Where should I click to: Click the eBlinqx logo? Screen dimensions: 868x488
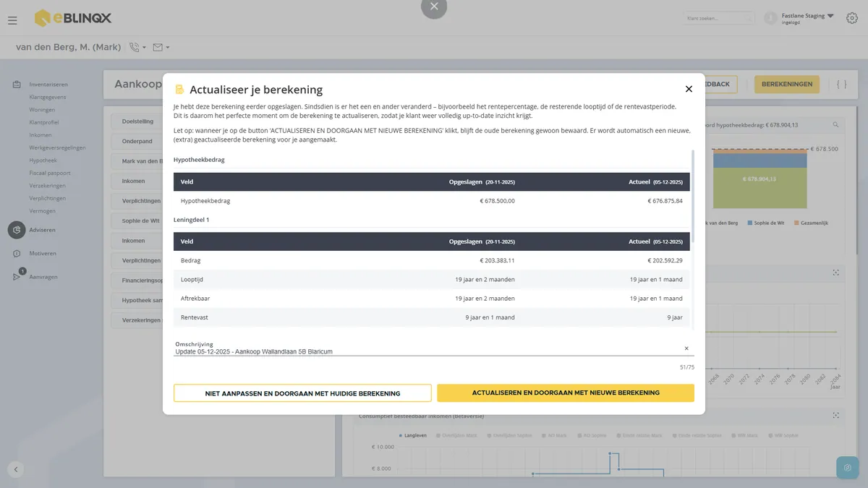pos(73,17)
